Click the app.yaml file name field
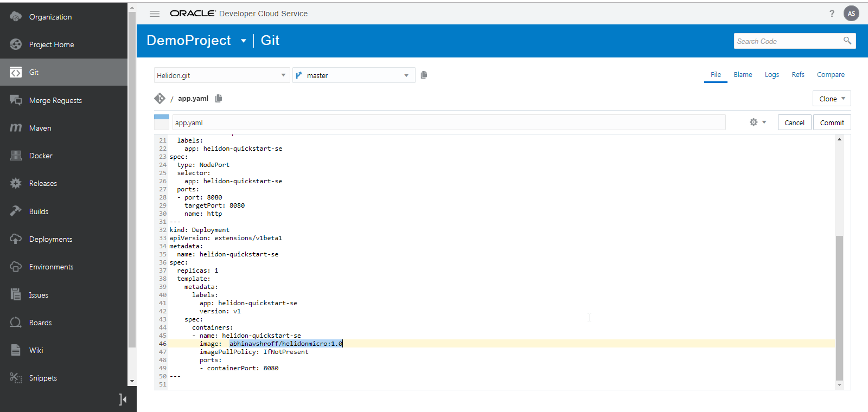Viewport: 868px width, 412px height. pos(449,123)
